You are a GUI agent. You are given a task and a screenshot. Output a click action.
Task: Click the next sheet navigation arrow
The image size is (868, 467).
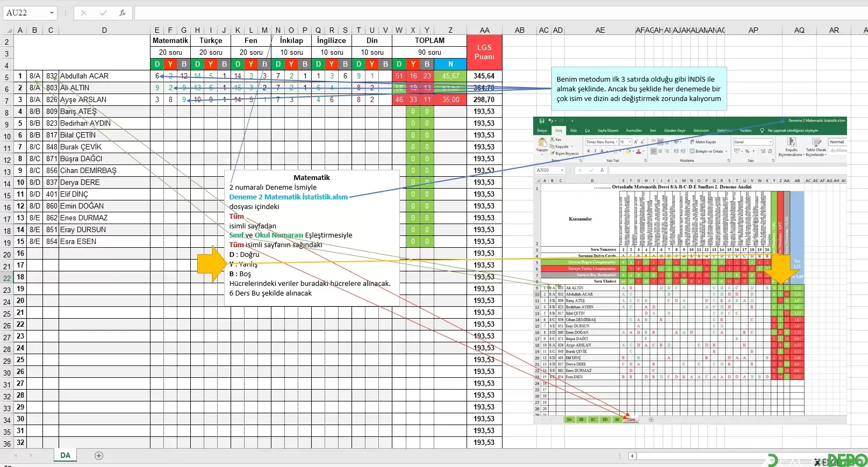[31, 456]
